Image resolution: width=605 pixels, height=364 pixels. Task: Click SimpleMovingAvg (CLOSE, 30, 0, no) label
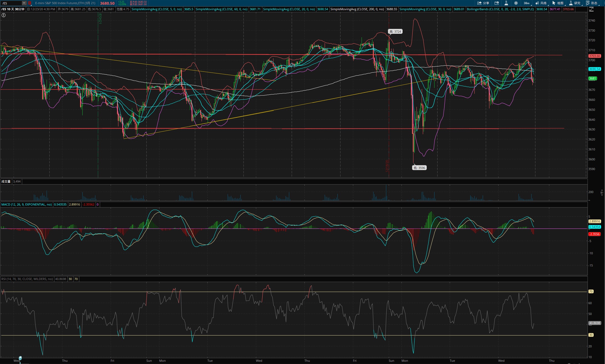point(425,9)
